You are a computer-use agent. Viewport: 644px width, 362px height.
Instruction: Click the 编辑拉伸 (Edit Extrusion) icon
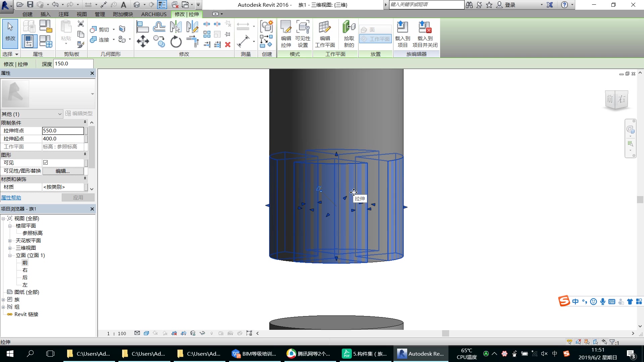pos(286,33)
